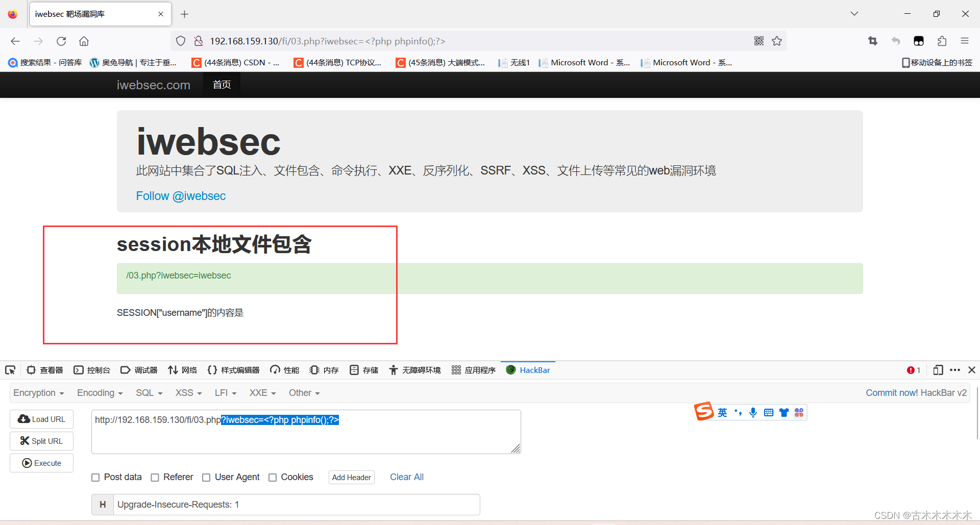Image resolution: width=980 pixels, height=525 pixels.
Task: Reload the current page
Action: pyautogui.click(x=61, y=41)
